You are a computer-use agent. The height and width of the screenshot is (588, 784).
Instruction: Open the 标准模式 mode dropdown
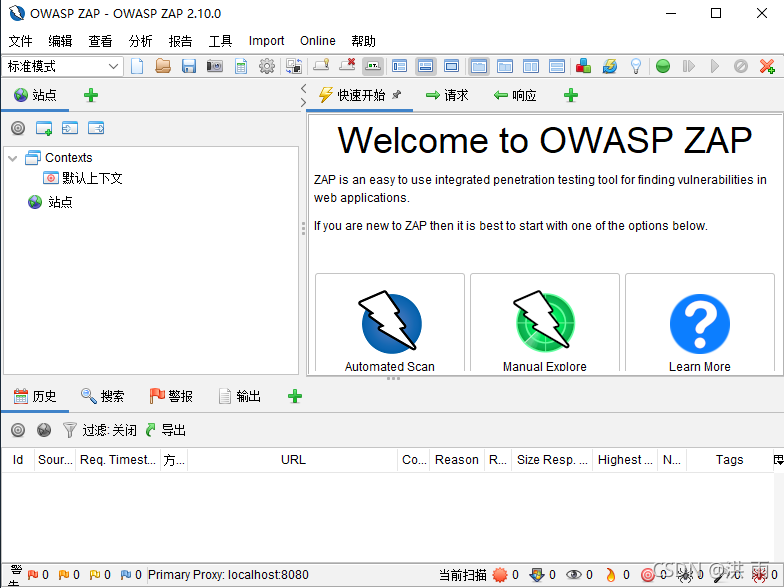pyautogui.click(x=62, y=66)
